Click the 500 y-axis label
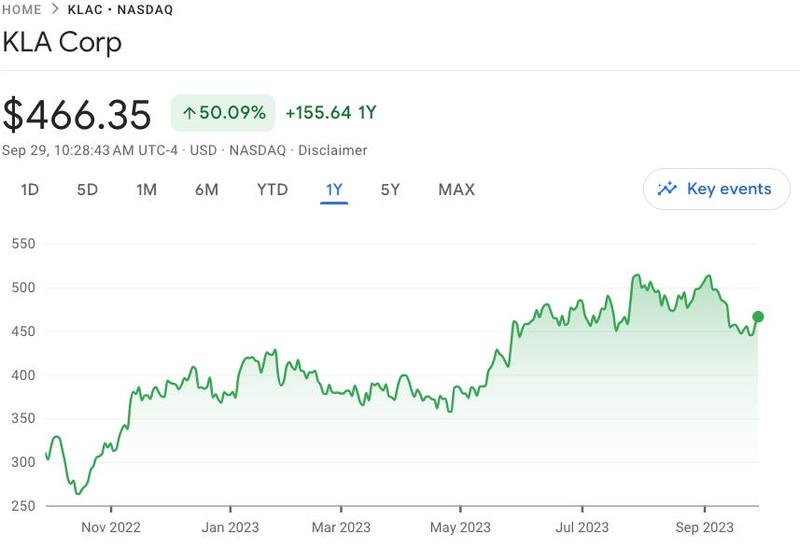 [x=23, y=287]
